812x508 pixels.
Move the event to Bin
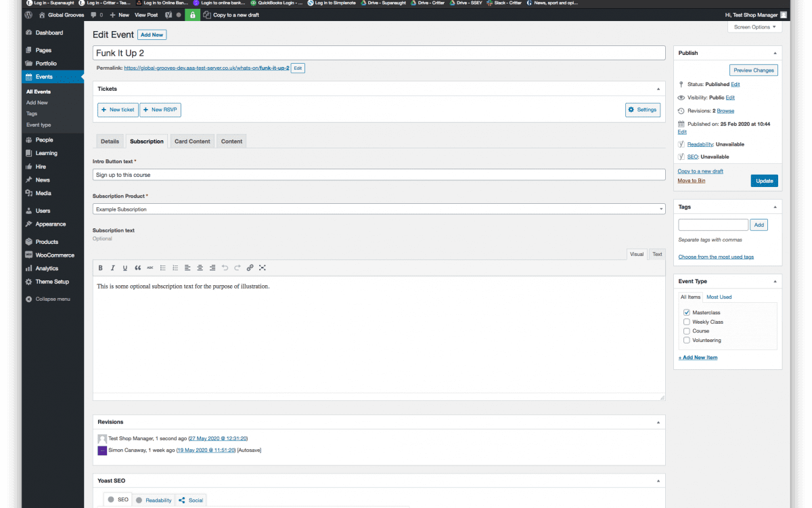point(692,181)
